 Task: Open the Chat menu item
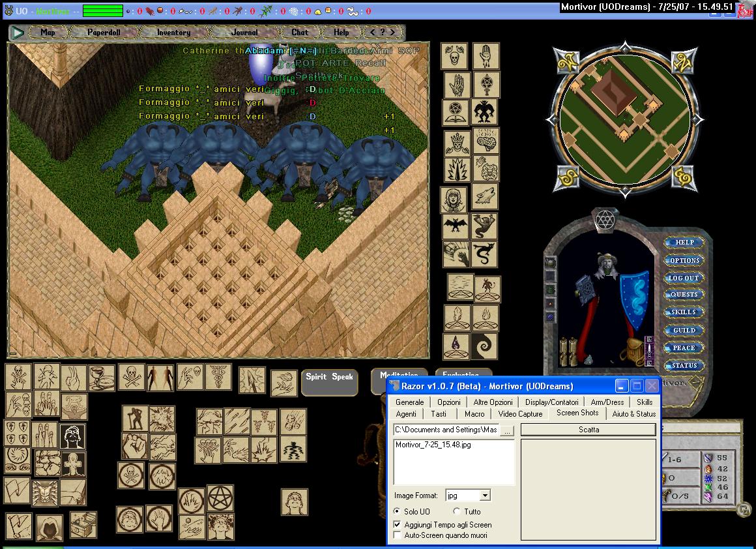pos(300,33)
